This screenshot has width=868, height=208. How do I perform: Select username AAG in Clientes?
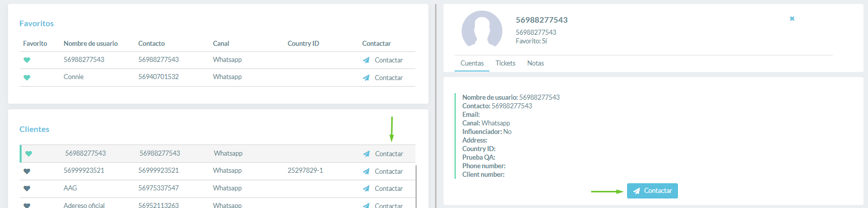click(x=70, y=188)
